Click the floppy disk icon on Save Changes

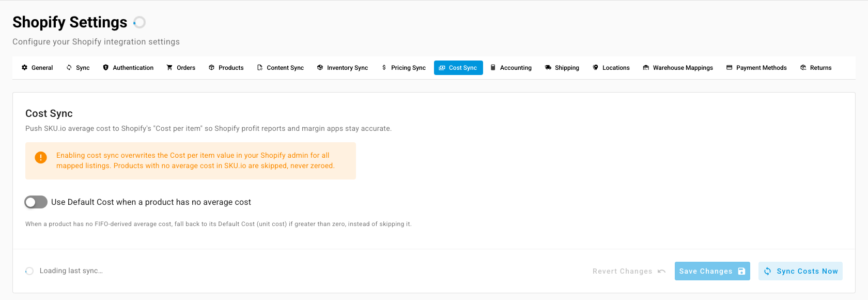(741, 271)
